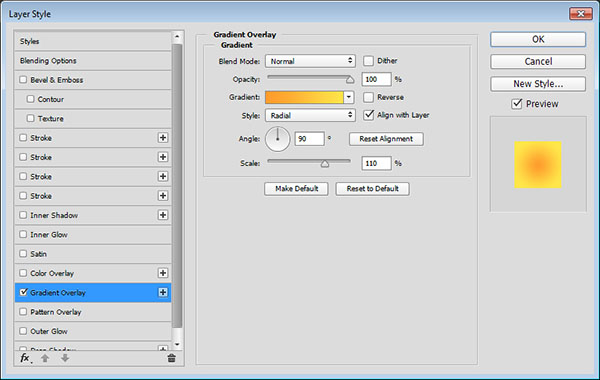Click the Angle value field
Image resolution: width=600 pixels, height=380 pixels.
pos(309,139)
